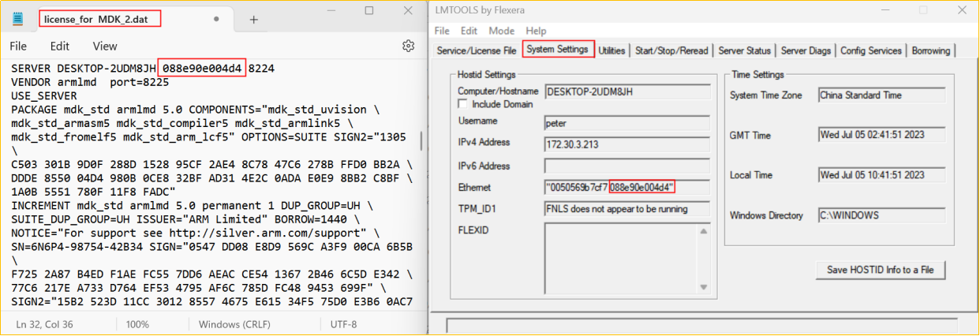Click the Computer/Hostname field
This screenshot has width=980, height=336.
coord(626,91)
